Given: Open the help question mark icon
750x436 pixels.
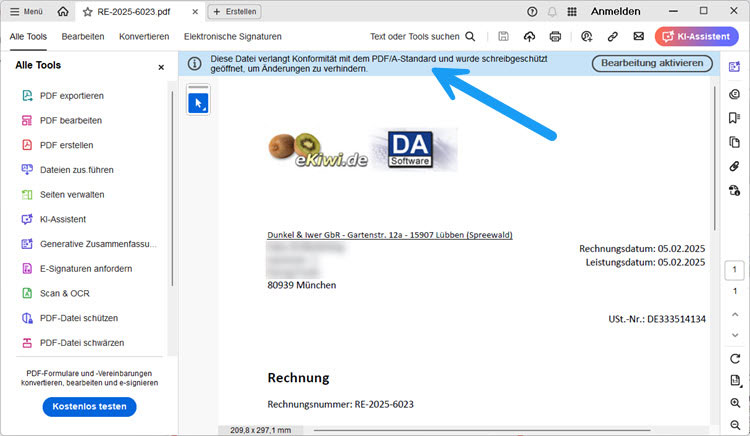Looking at the screenshot, I should 532,12.
